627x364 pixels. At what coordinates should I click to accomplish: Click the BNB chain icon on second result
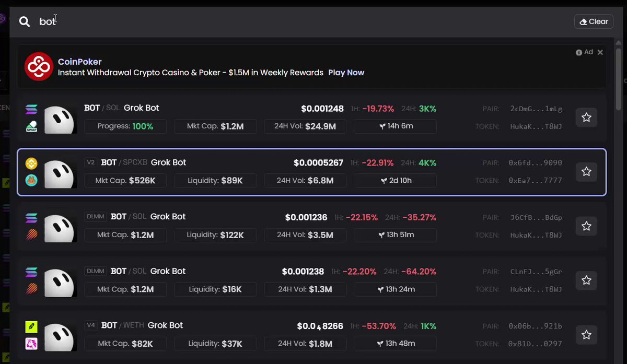[x=31, y=163]
